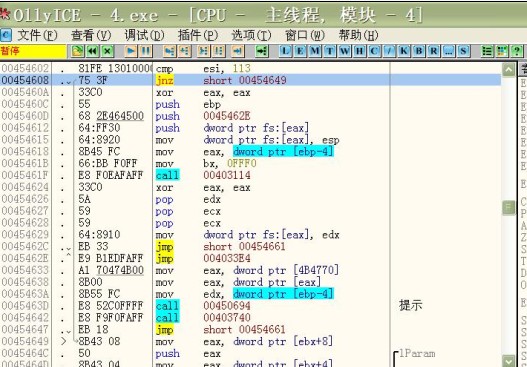Click mov eax, dword ptr [4B4770] text
The width and height of the screenshot is (527, 367).
[x=247, y=270]
